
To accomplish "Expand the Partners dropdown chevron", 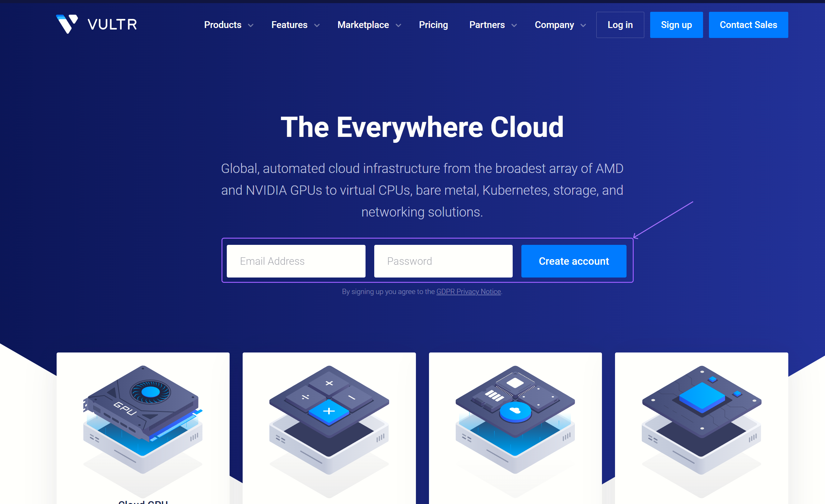I will click(514, 26).
